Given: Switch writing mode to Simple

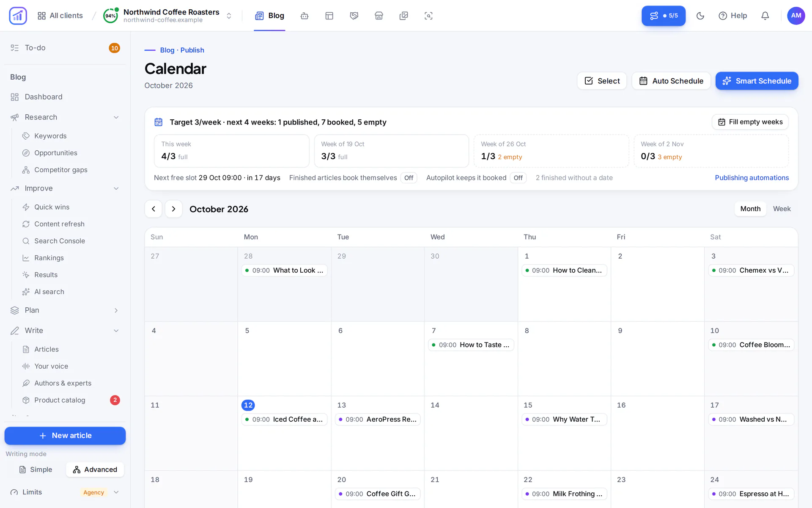Looking at the screenshot, I should (36, 469).
